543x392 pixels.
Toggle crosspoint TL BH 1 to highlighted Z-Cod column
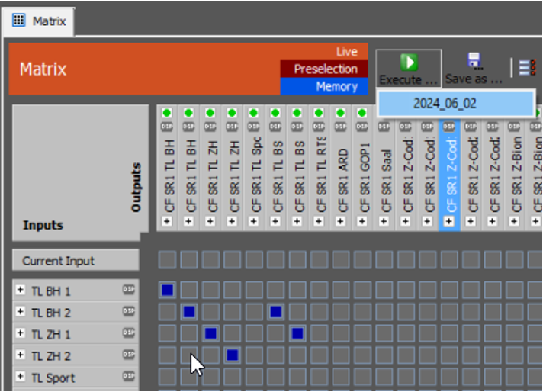click(x=449, y=290)
